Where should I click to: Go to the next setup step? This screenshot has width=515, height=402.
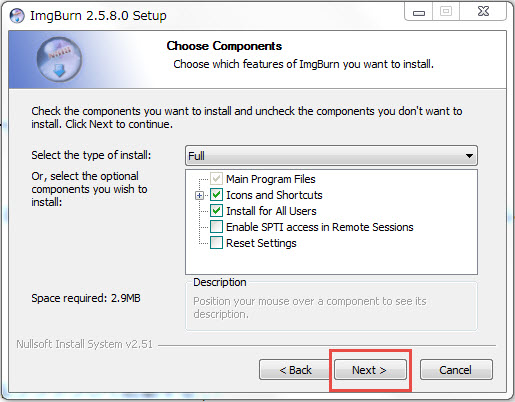point(370,370)
